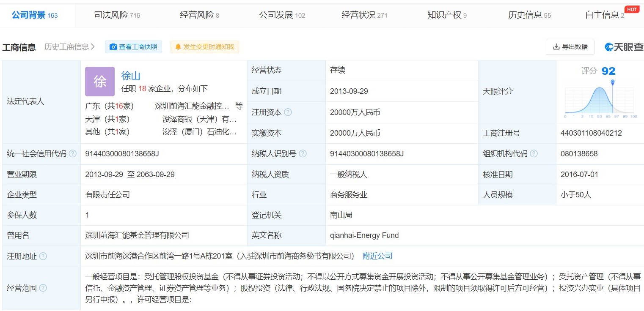
Task: Click the HOT badge on 自主信息
Action: click(632, 10)
